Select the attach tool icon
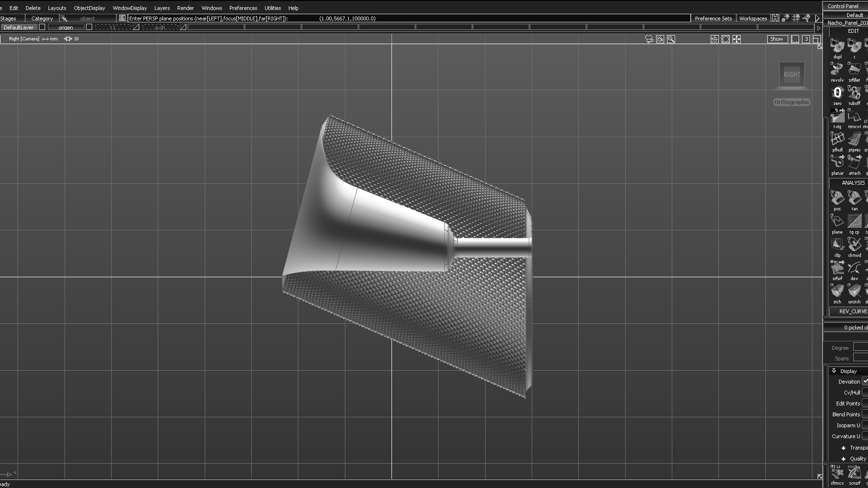This screenshot has height=488, width=868. (854, 162)
